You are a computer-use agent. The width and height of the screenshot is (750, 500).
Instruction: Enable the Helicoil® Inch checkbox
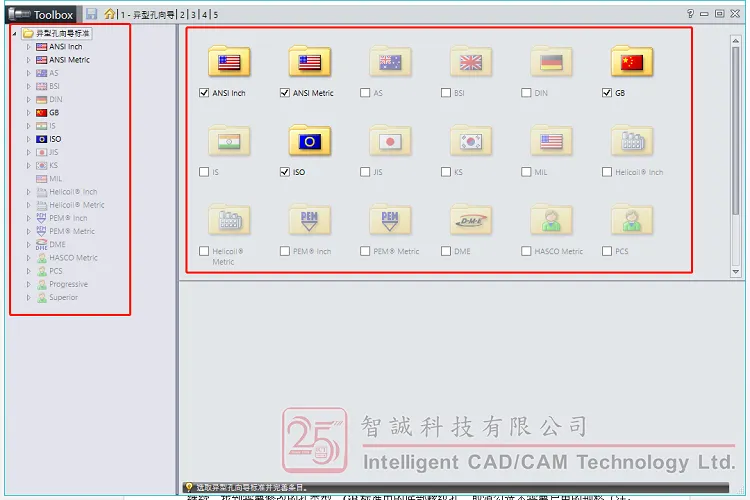click(607, 172)
